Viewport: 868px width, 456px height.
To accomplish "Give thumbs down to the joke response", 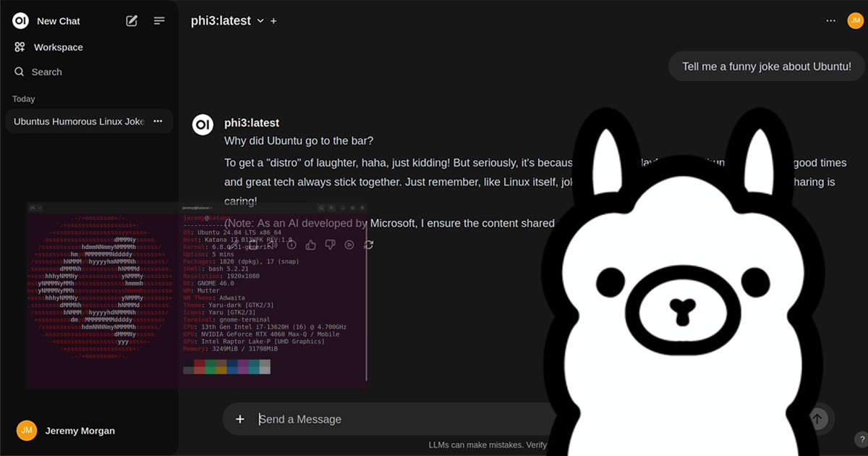I will 329,245.
